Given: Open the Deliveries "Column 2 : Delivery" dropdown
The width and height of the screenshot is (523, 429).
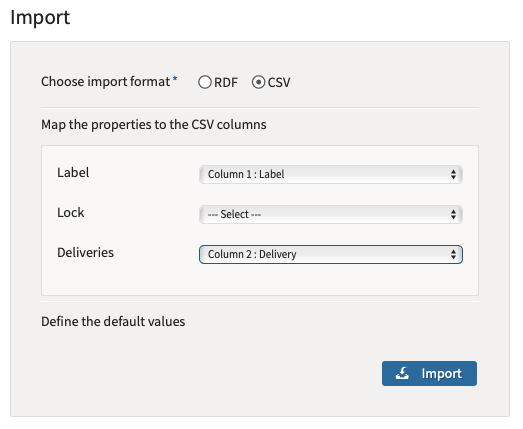Looking at the screenshot, I should 331,254.
